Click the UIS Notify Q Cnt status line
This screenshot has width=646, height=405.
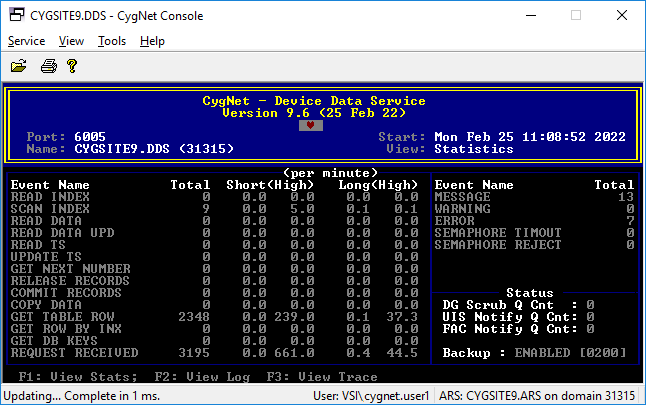point(518,316)
